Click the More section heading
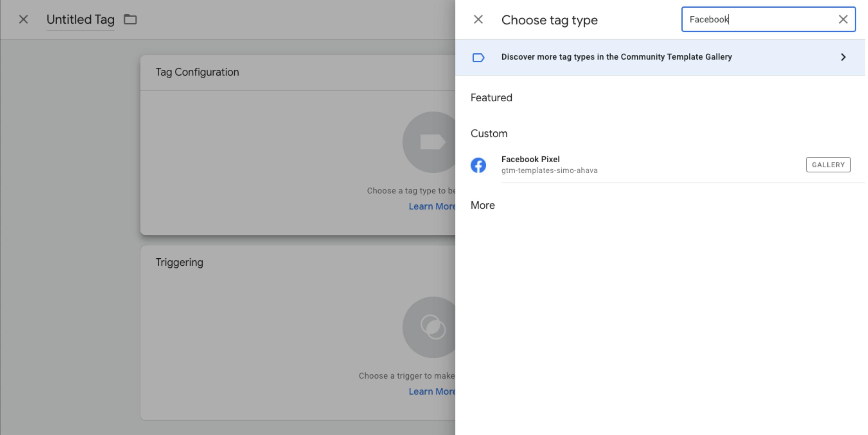The height and width of the screenshot is (435, 868). pos(482,205)
